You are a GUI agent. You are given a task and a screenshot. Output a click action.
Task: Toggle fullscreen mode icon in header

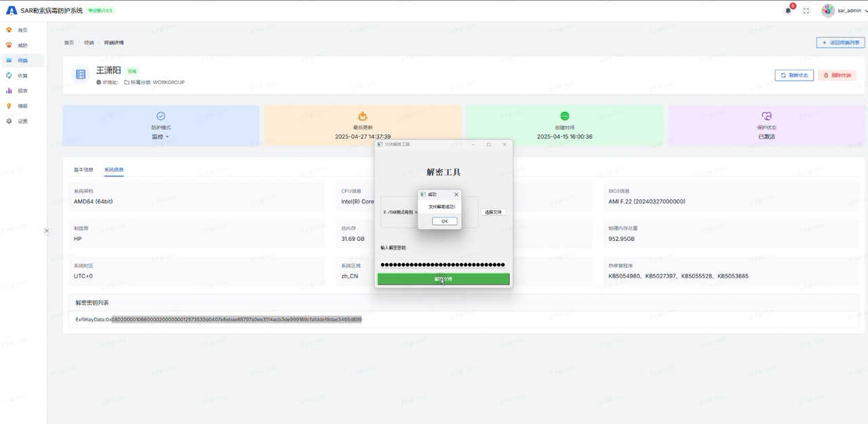coord(806,11)
